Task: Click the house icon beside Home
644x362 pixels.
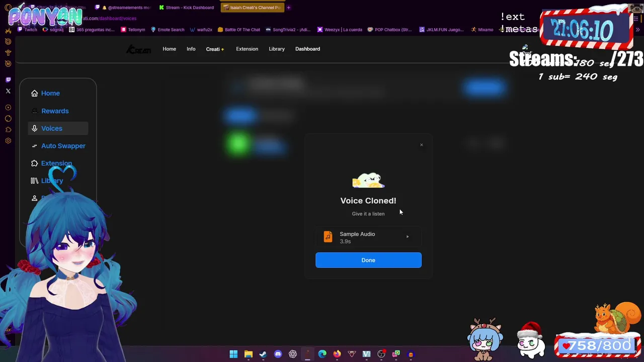Action: point(34,93)
